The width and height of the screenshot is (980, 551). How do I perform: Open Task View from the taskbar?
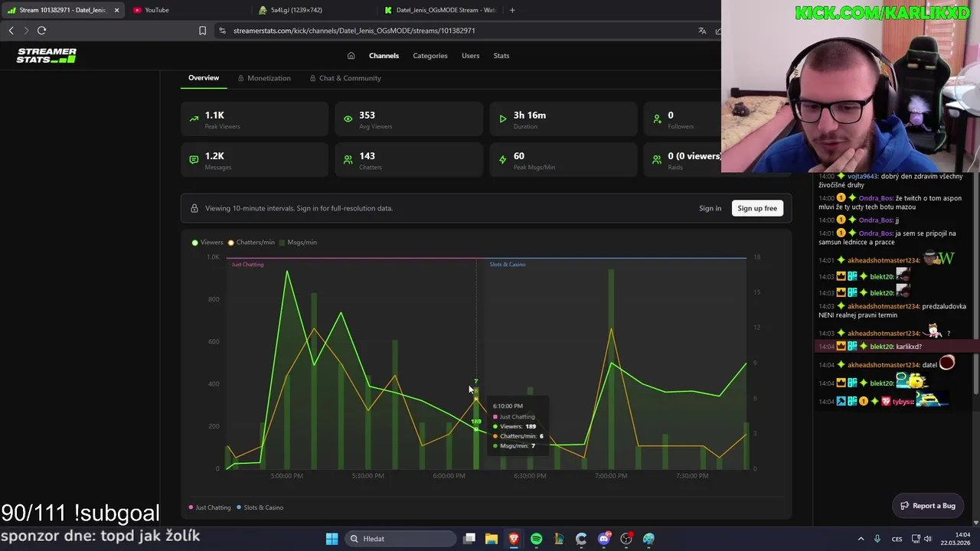[469, 539]
